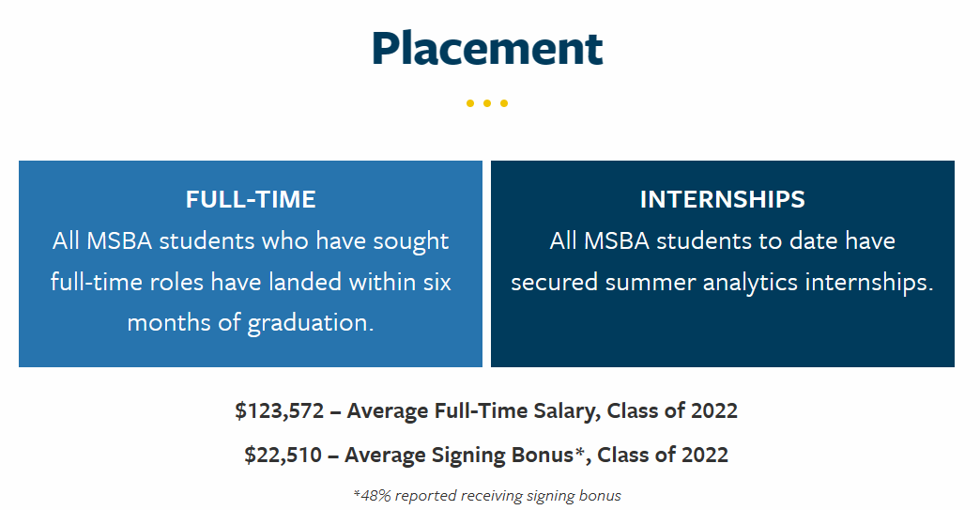The image size is (980, 510).
Task: Click "All MSBA students who have sought" line
Action: [251, 241]
